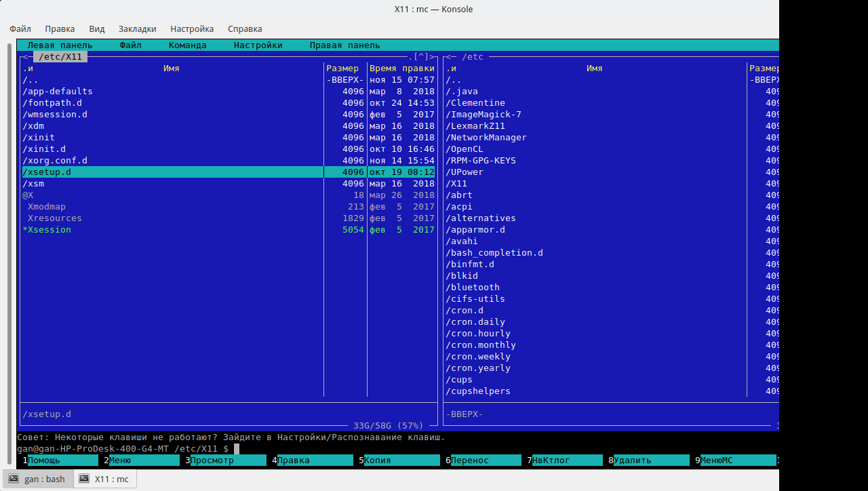This screenshot has width=868, height=491.
Task: Open the left panel's directory history list [^]
Action: [421, 57]
